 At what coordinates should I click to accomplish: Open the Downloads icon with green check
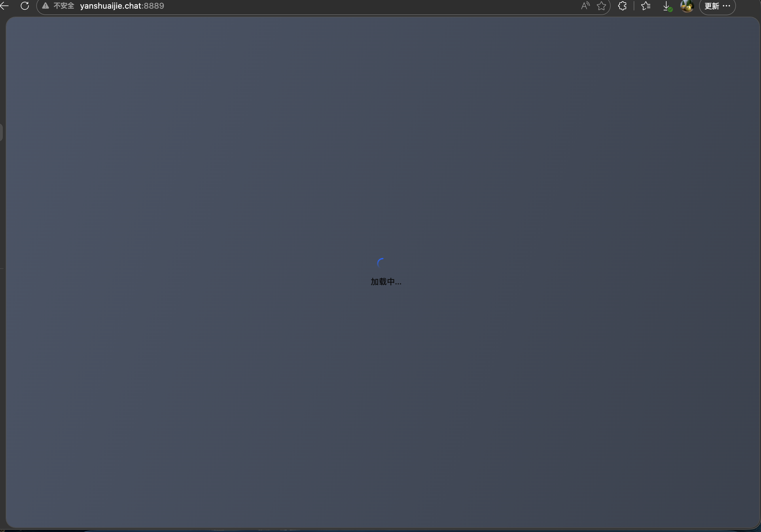pos(667,6)
